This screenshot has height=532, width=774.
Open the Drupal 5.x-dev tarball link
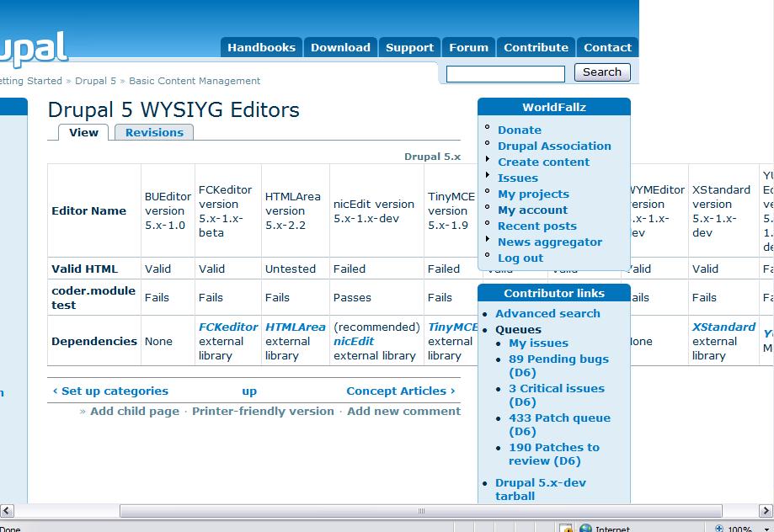[x=541, y=490]
